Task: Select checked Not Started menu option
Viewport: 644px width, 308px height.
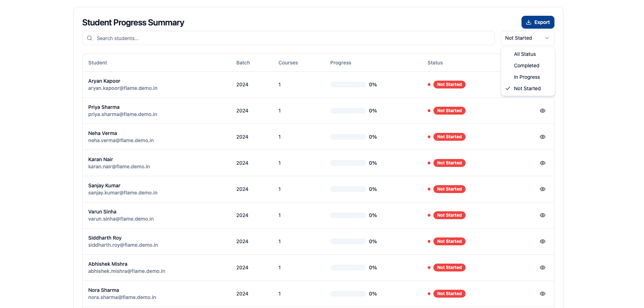Action: click(528, 88)
